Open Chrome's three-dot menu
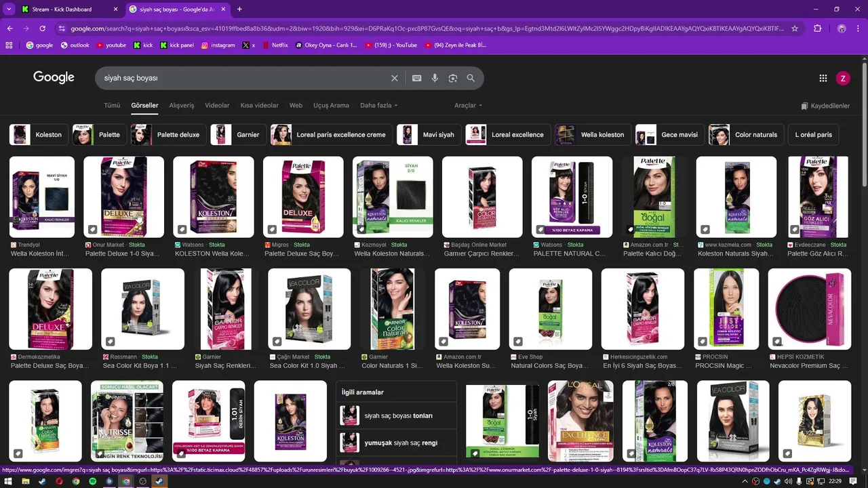The width and height of the screenshot is (868, 488). 858,28
